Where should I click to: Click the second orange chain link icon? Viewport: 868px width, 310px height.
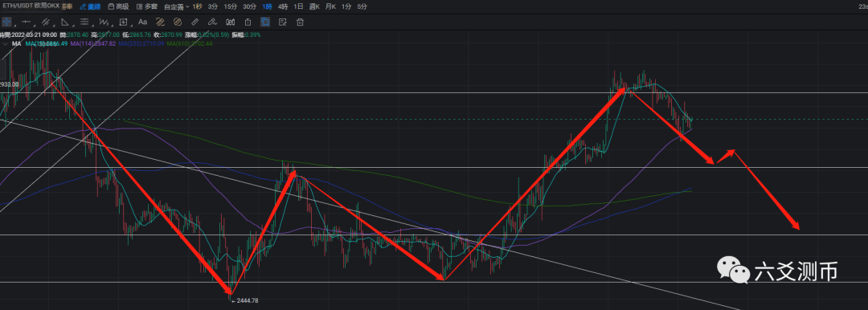pos(177,22)
